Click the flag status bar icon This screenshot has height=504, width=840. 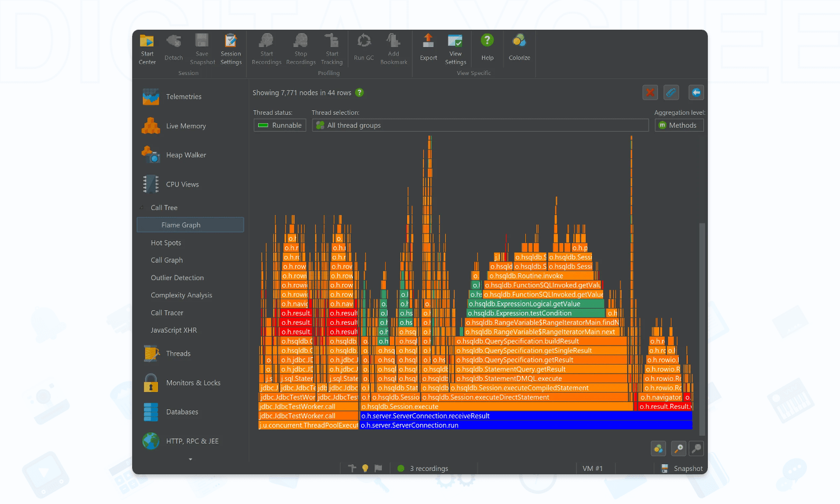click(379, 468)
